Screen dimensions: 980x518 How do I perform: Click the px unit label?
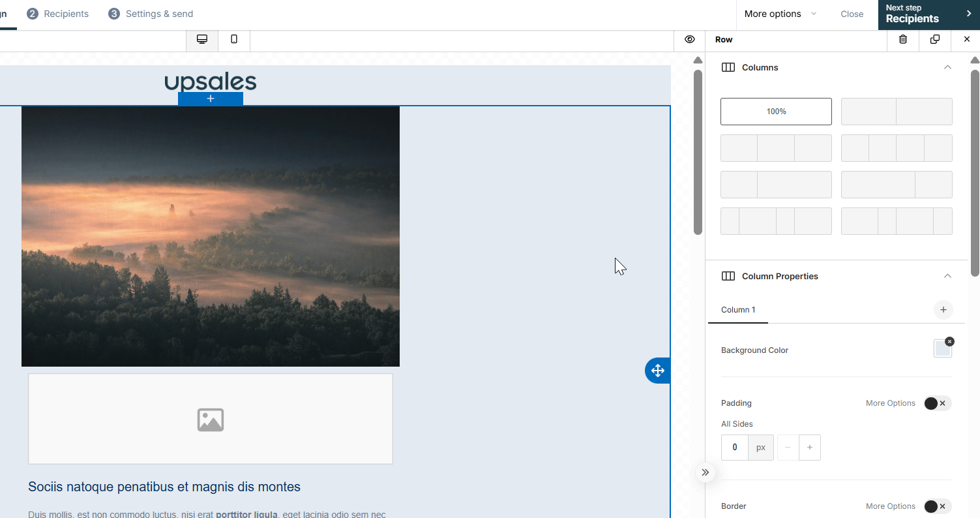[761, 448]
